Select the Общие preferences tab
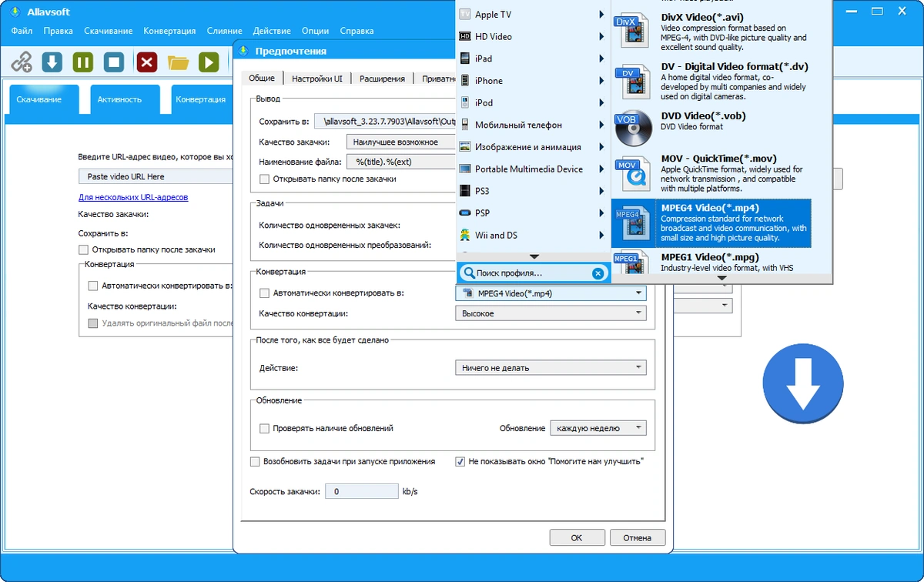The height and width of the screenshot is (582, 924). pos(262,79)
